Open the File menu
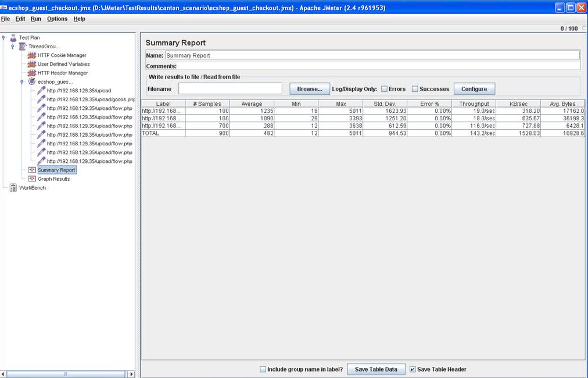This screenshot has height=378, width=588. pyautogui.click(x=6, y=19)
